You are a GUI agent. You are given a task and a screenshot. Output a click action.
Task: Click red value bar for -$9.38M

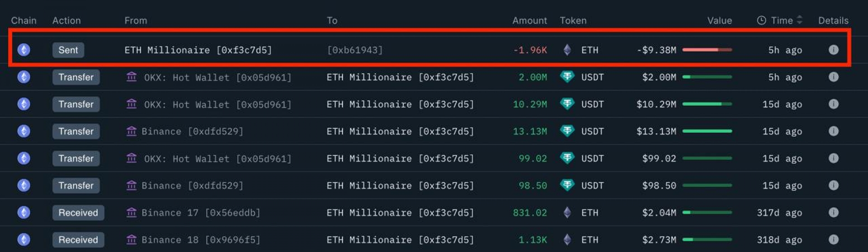click(x=707, y=50)
